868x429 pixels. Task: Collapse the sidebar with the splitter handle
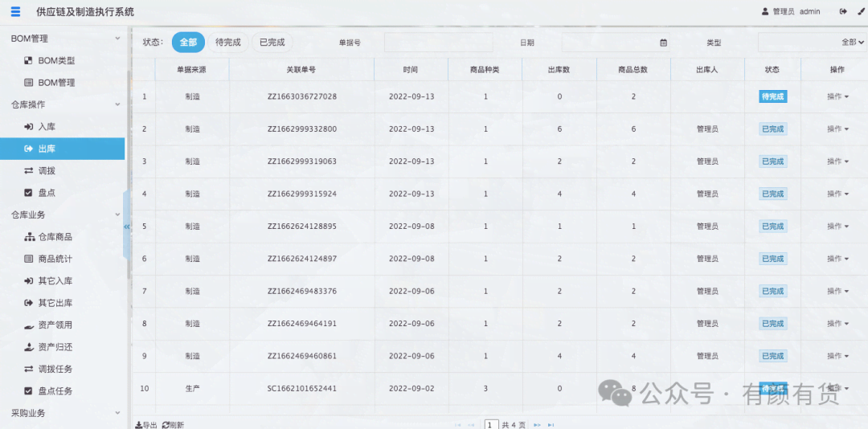coord(126,227)
